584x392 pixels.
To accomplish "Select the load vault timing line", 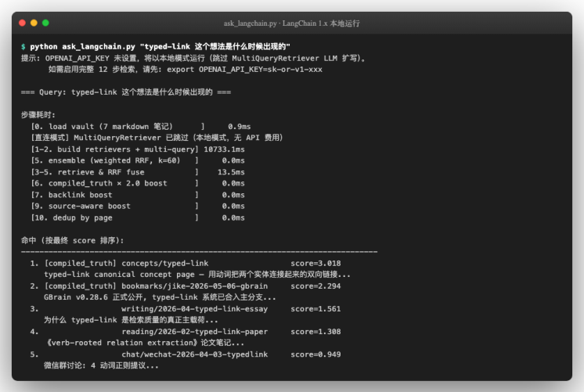I will pyautogui.click(x=141, y=127).
